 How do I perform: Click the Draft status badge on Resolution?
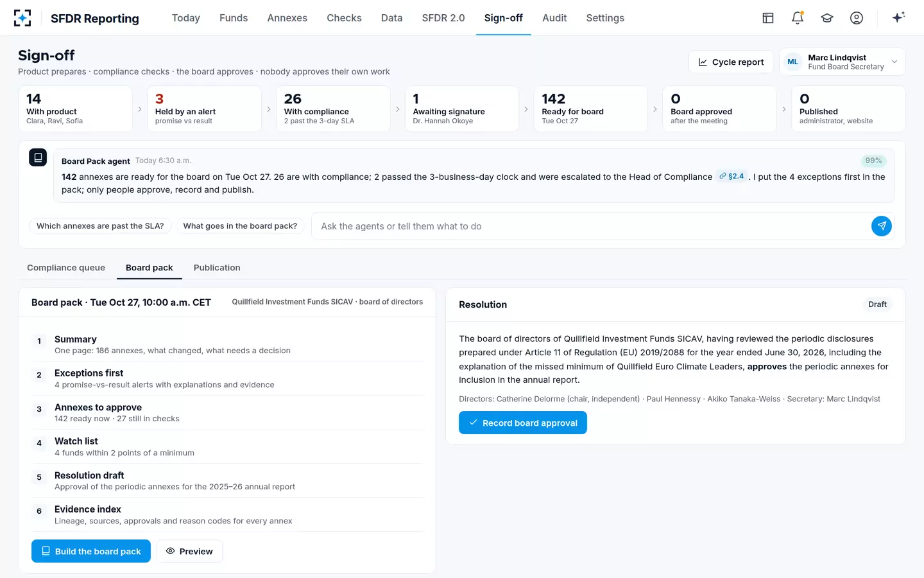click(x=877, y=304)
